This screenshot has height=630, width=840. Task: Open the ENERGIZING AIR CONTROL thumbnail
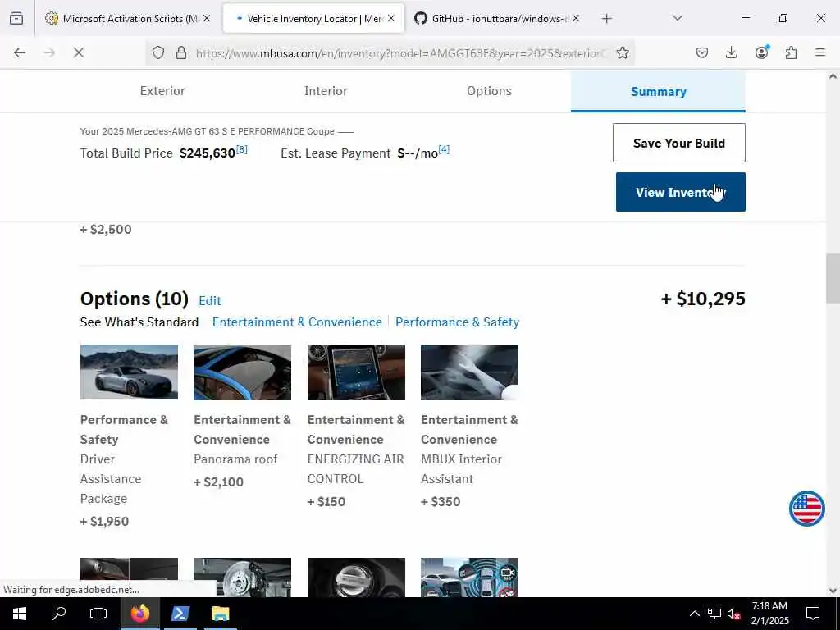point(356,372)
